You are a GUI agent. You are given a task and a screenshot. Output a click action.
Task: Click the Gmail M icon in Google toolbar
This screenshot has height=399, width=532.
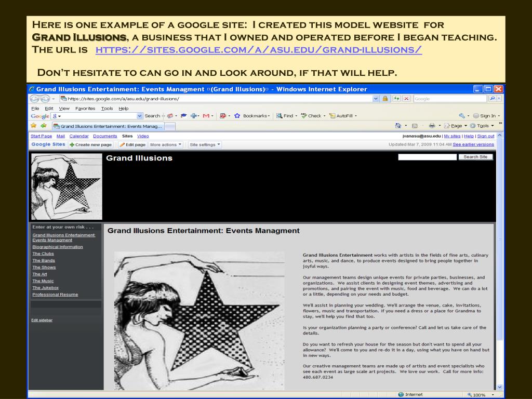coord(206,116)
